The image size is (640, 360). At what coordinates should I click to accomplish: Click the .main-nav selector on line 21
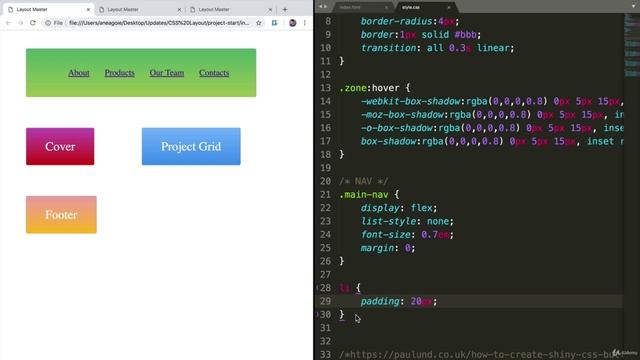pyautogui.click(x=364, y=195)
